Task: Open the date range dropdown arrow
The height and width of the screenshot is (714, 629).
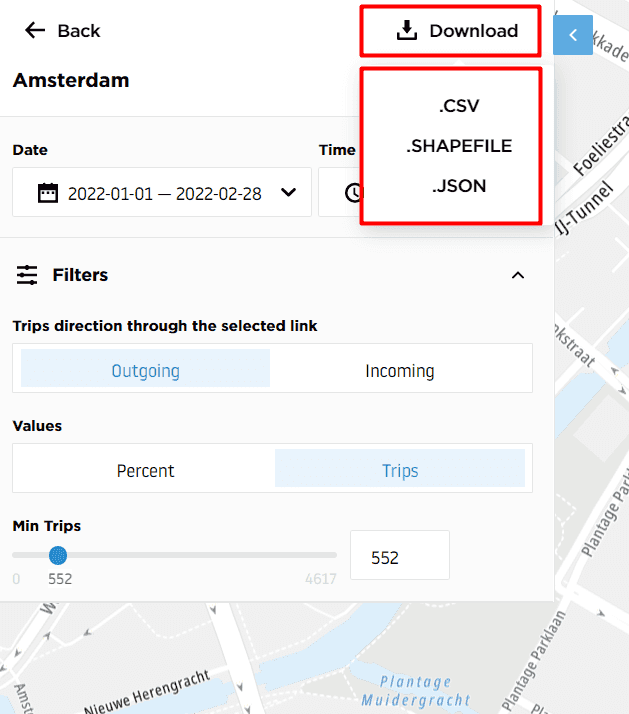Action: [x=288, y=193]
